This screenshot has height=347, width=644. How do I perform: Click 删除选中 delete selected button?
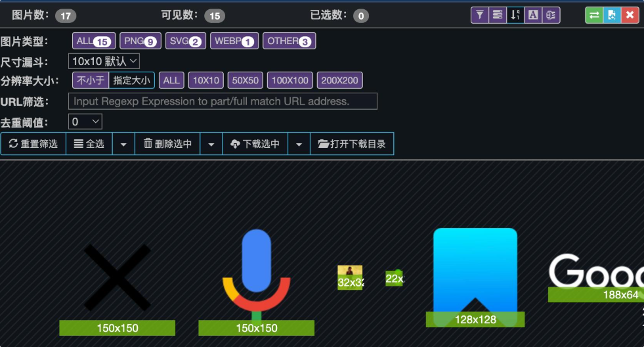[167, 143]
